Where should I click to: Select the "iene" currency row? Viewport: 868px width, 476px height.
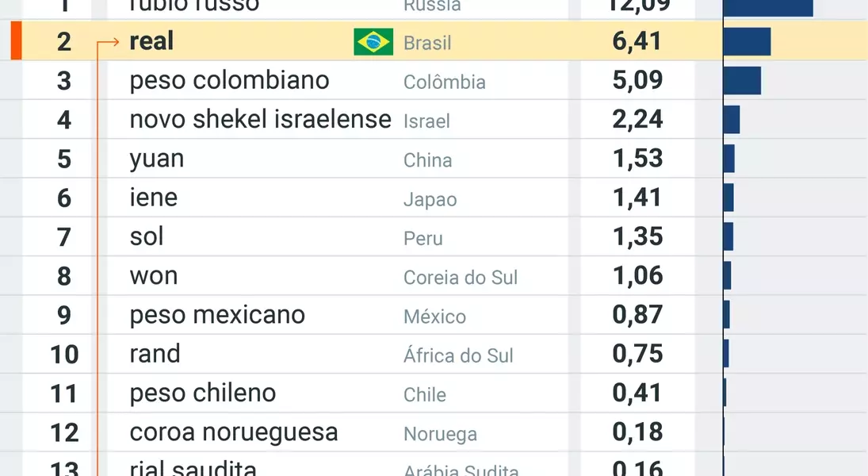154,198
